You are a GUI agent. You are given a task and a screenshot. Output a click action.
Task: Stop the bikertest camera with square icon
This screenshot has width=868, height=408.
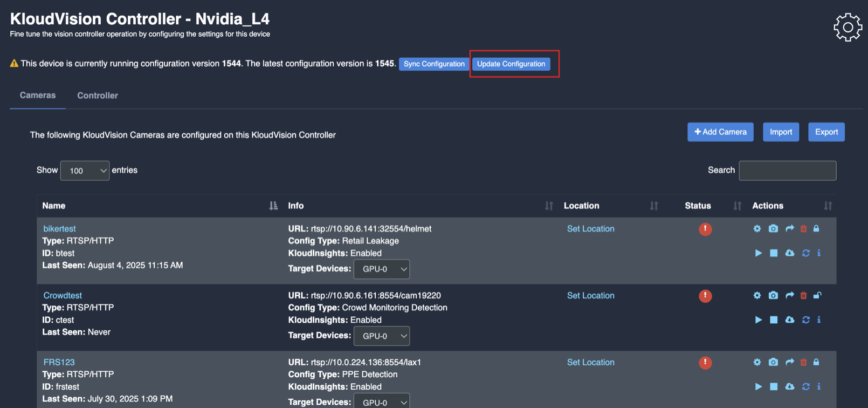coord(774,253)
